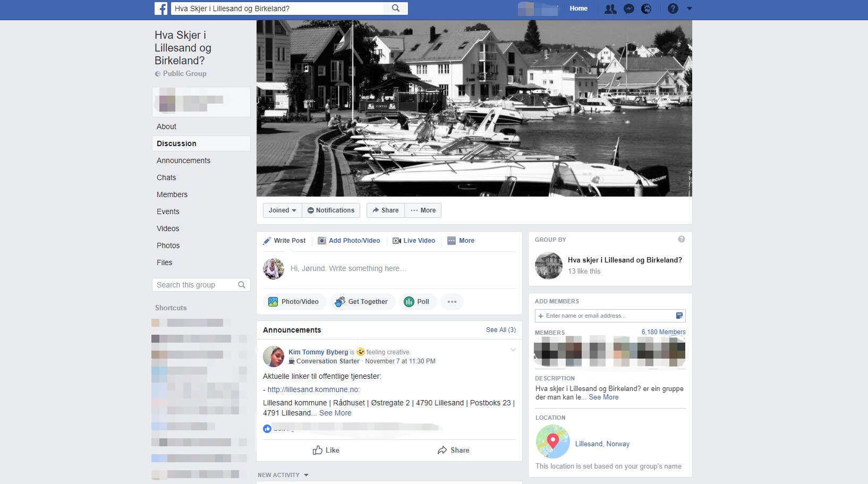868x484 pixels.
Task: Open the Joined dropdown menu
Action: pyautogui.click(x=282, y=210)
